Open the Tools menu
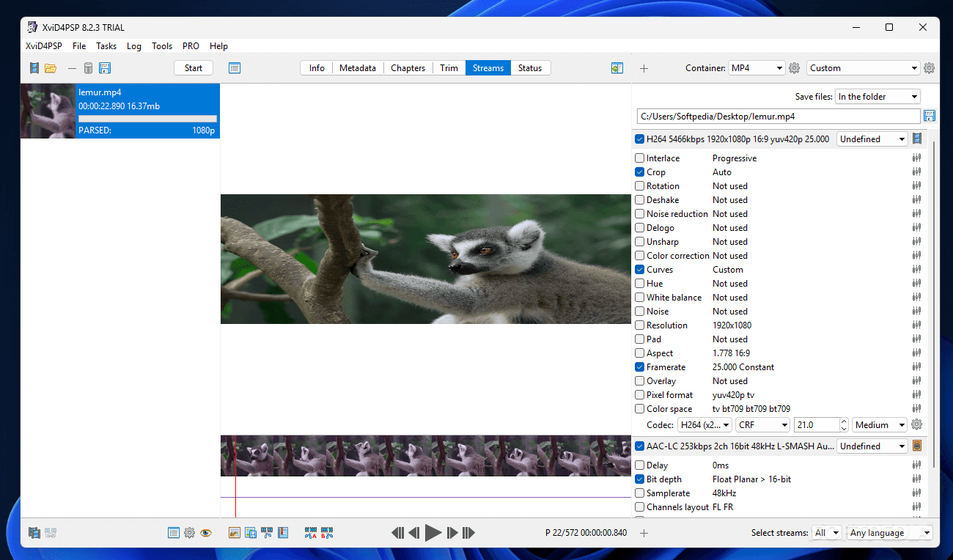953x560 pixels. pos(162,45)
